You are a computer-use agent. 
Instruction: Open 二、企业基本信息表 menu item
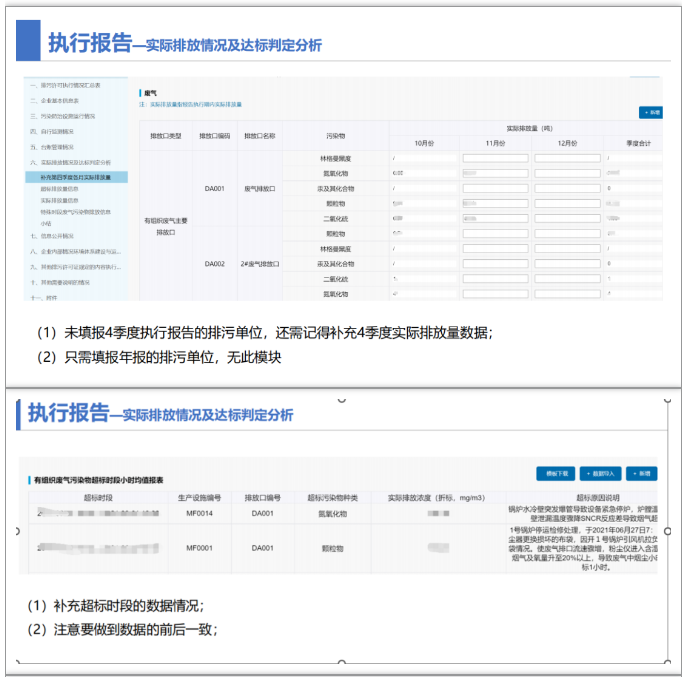(x=57, y=101)
